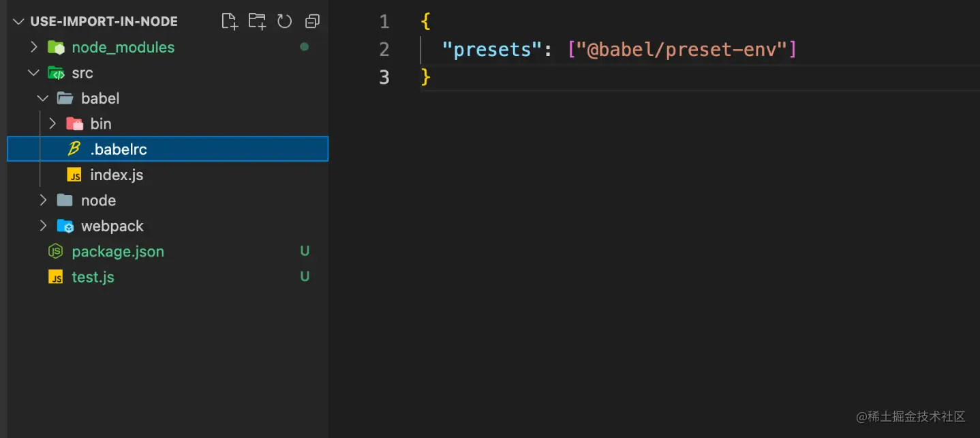This screenshot has height=438, width=980.
Task: Expand the bin folder chevron
Action: (52, 123)
